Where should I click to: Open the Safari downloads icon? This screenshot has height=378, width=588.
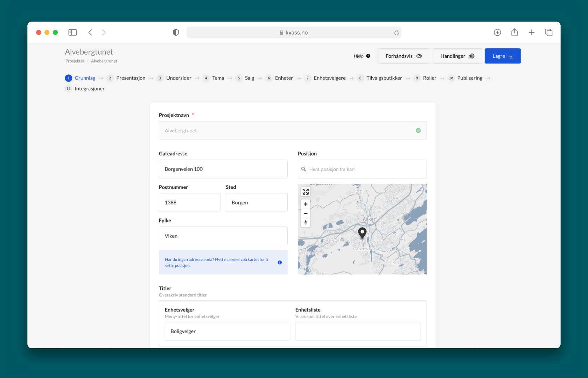click(x=497, y=33)
